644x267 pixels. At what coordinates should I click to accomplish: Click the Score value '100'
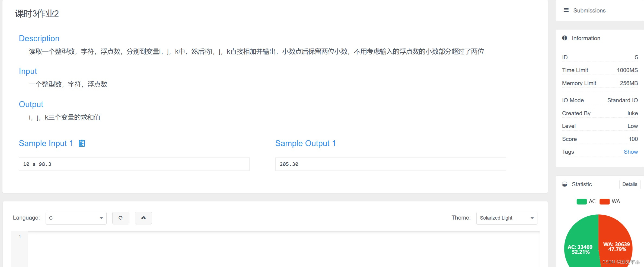click(x=633, y=139)
